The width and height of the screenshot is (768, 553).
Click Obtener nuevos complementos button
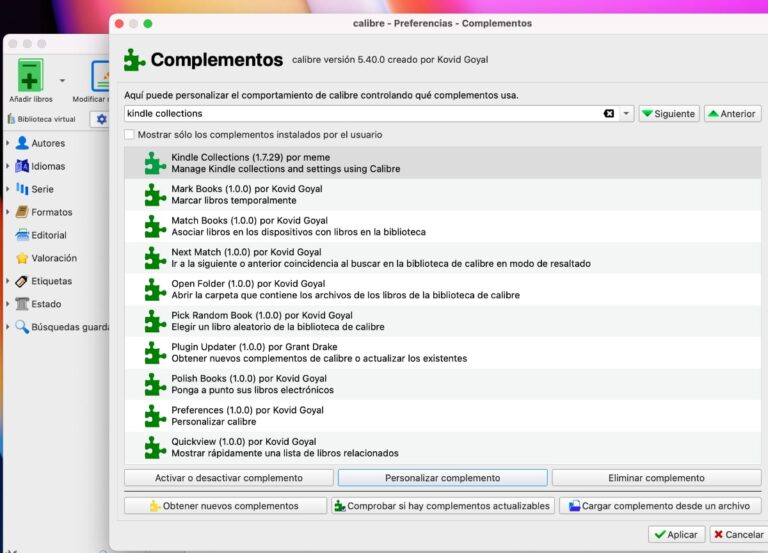pos(225,506)
